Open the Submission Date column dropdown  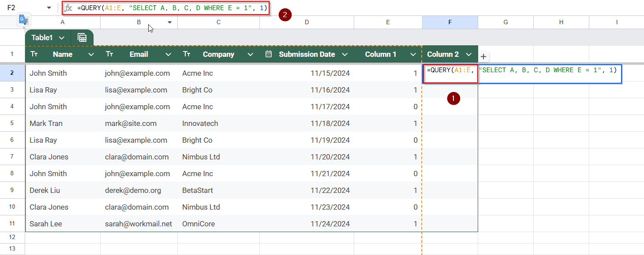pos(345,55)
